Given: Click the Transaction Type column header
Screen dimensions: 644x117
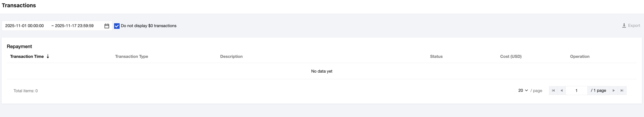Looking at the screenshot, I should point(132,56).
